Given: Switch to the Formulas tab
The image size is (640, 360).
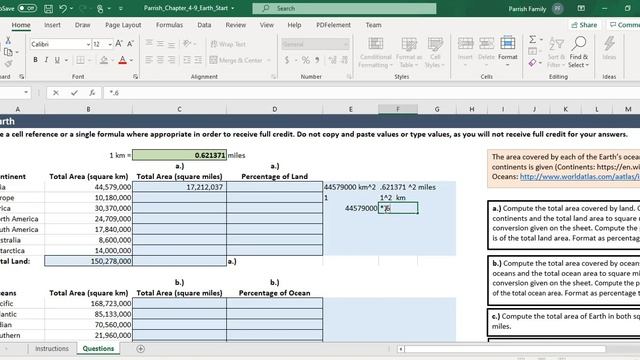Looking at the screenshot, I should click(x=169, y=25).
